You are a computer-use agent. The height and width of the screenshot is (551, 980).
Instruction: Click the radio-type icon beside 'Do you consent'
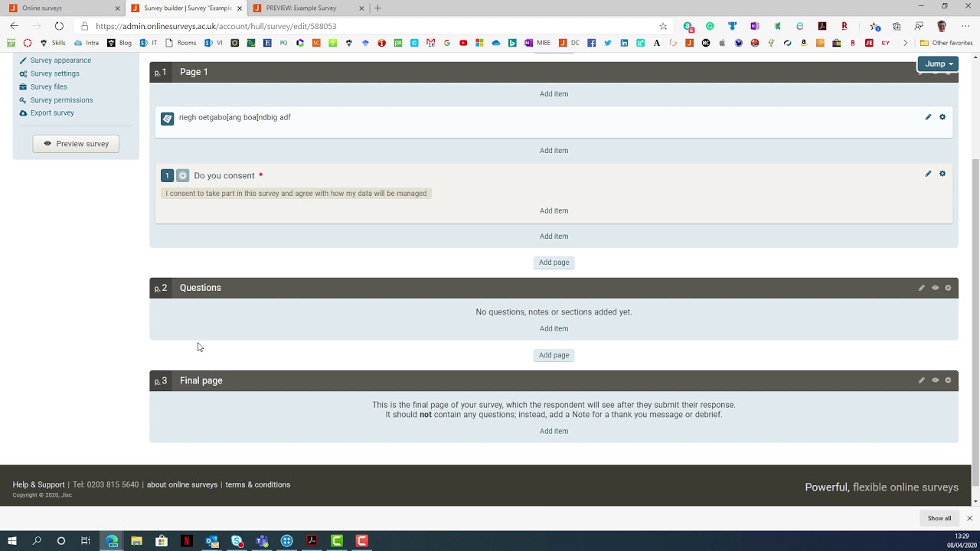click(x=183, y=176)
